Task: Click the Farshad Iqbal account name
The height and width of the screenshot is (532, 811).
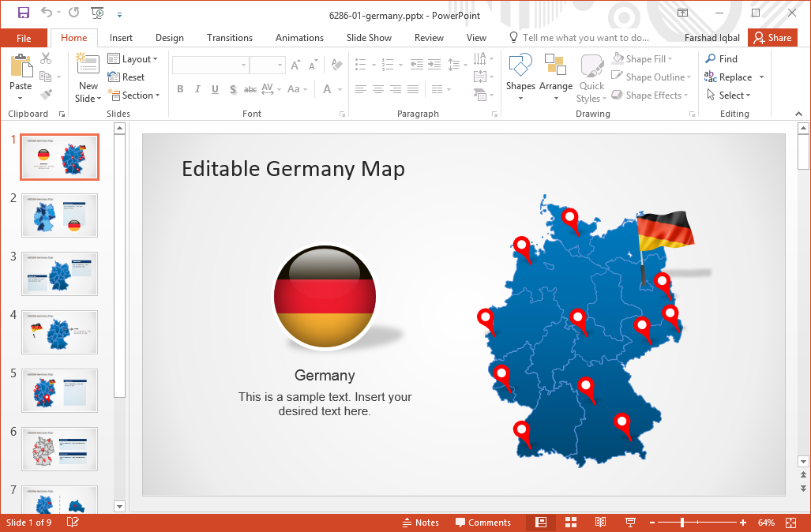Action: 712,38
